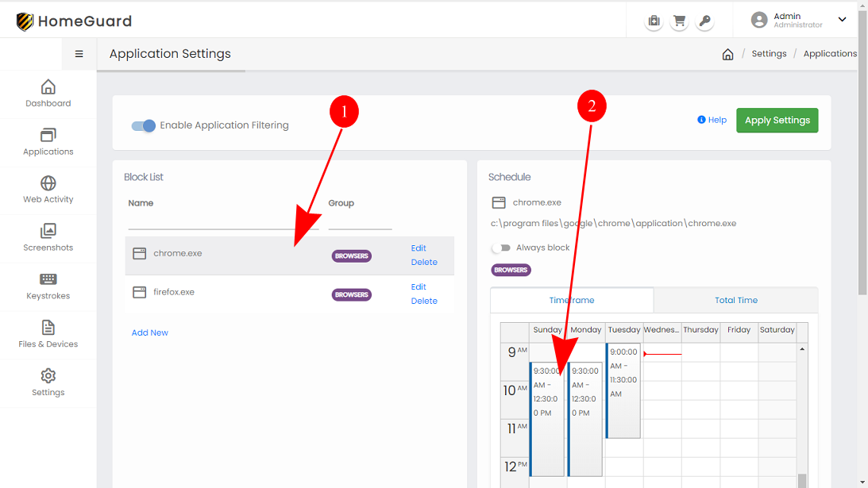This screenshot has height=488, width=868.
Task: Select the Monday 9:30 AM schedule block
Action: click(x=585, y=419)
